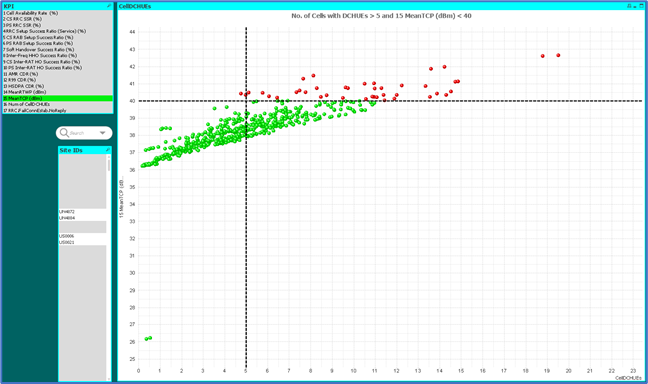Click the CellDCHUEs x-axis label
This screenshot has height=384, width=648.
(x=628, y=378)
